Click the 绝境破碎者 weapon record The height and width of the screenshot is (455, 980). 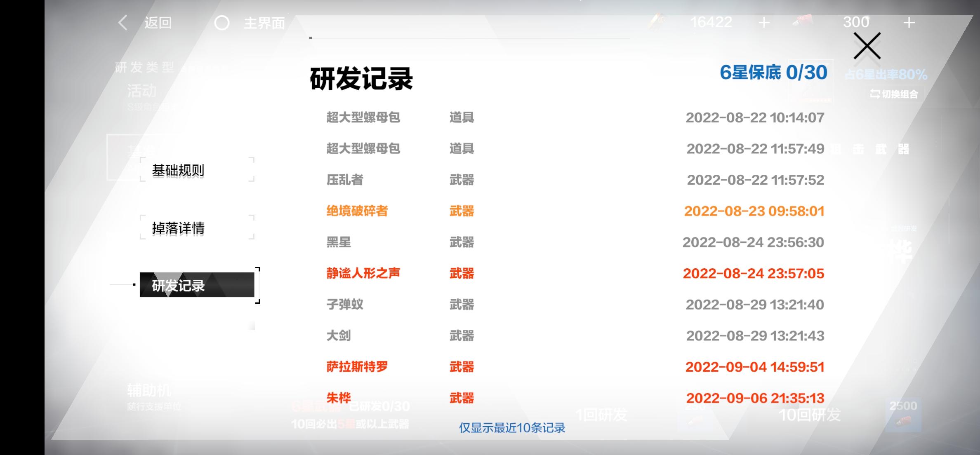[357, 211]
